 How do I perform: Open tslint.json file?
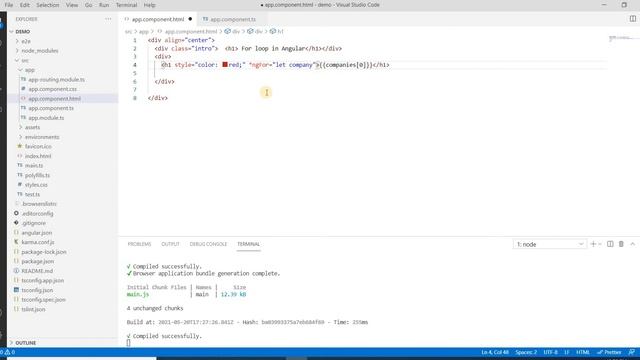click(x=33, y=309)
